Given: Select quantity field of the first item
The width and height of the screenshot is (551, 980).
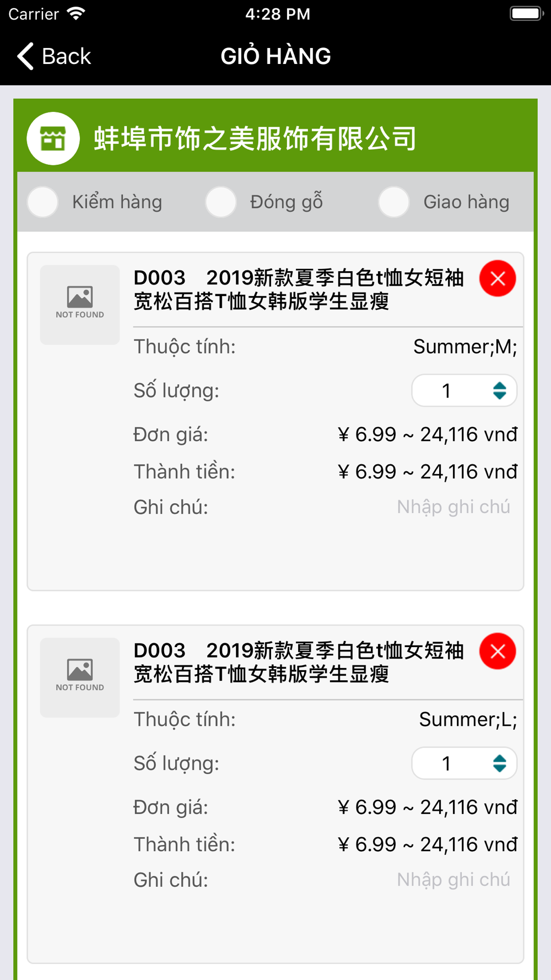Looking at the screenshot, I should click(x=464, y=391).
